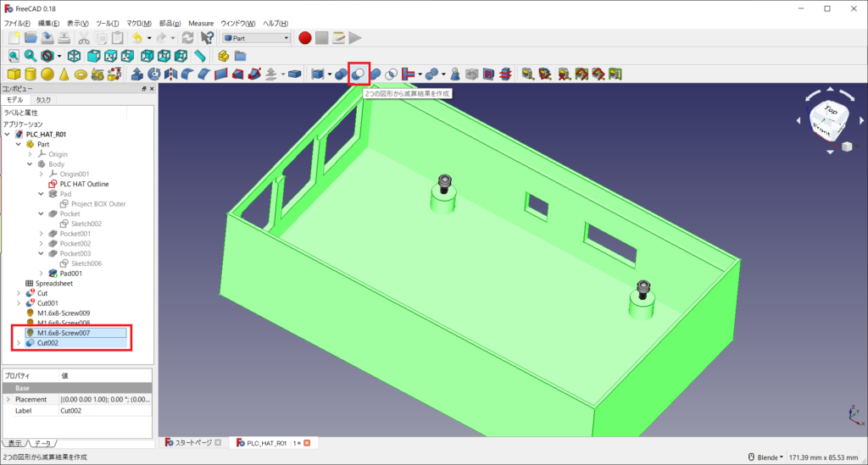Select M1.6x8-Screw007 in the model tree
The width and height of the screenshot is (868, 465).
(x=64, y=333)
